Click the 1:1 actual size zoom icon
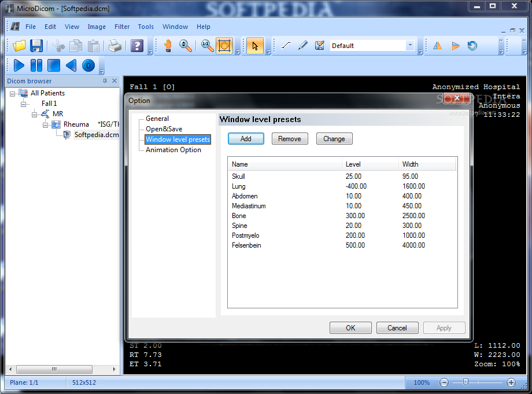This screenshot has width=532, height=394. (207, 46)
